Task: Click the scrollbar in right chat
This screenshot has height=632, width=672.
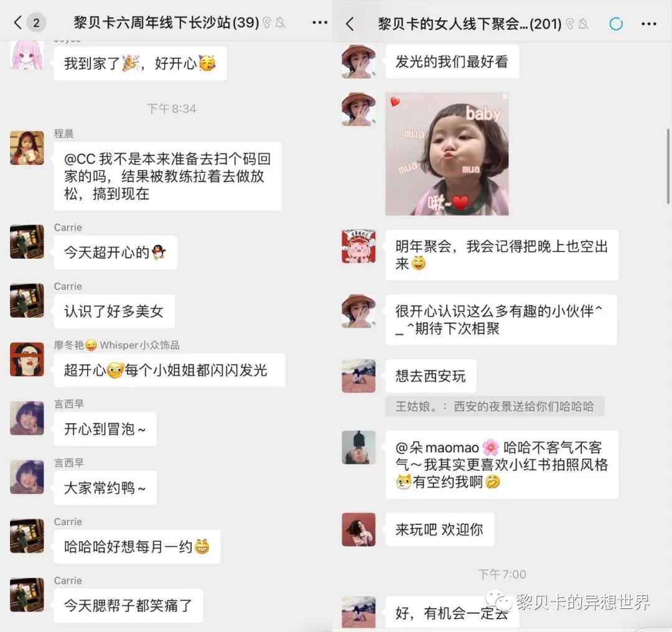Action: [668, 166]
